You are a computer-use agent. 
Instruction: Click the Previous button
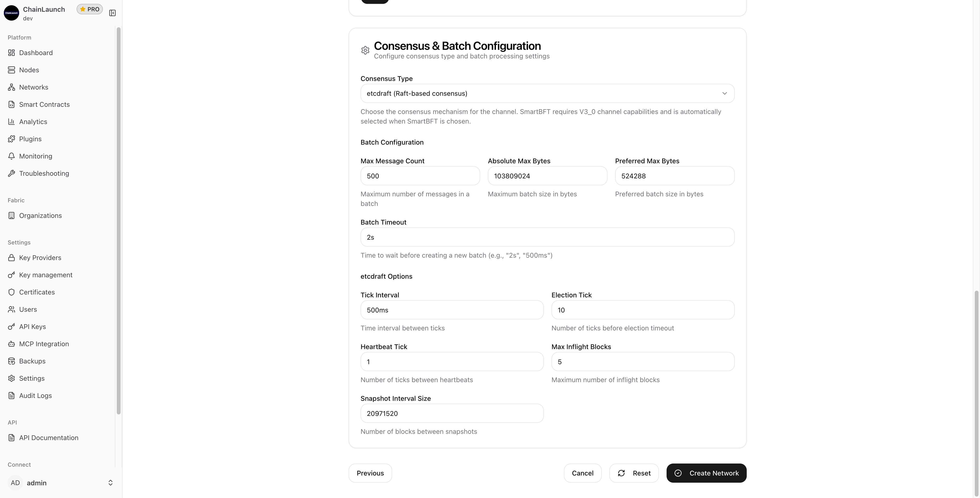370,473
